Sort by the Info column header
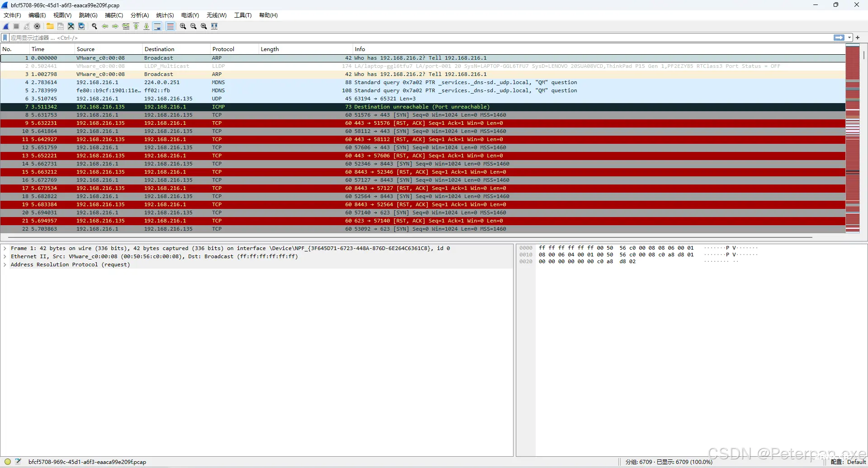This screenshot has width=868, height=468. click(599, 49)
